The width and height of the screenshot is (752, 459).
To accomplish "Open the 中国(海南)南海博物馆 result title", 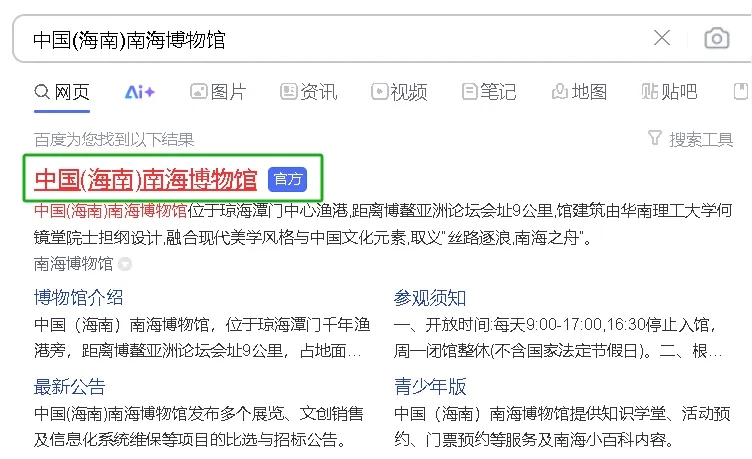I will click(x=146, y=180).
